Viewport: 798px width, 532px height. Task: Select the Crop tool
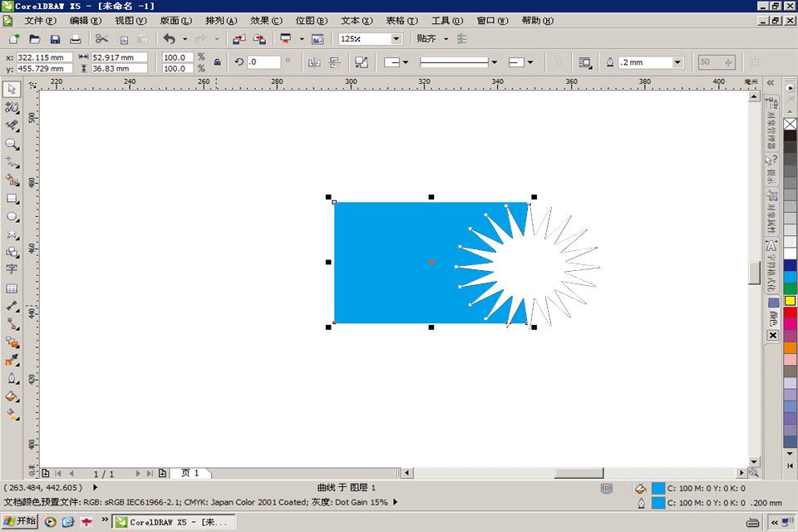tap(12, 126)
